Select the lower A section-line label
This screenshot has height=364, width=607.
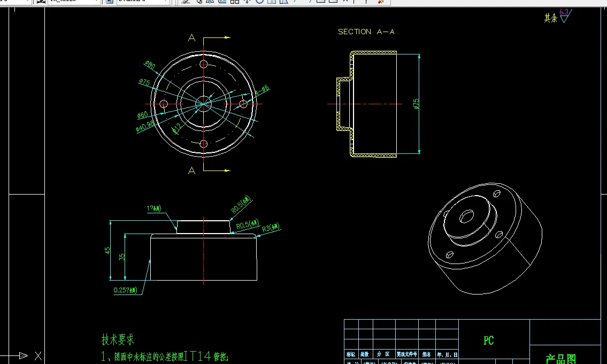(191, 171)
